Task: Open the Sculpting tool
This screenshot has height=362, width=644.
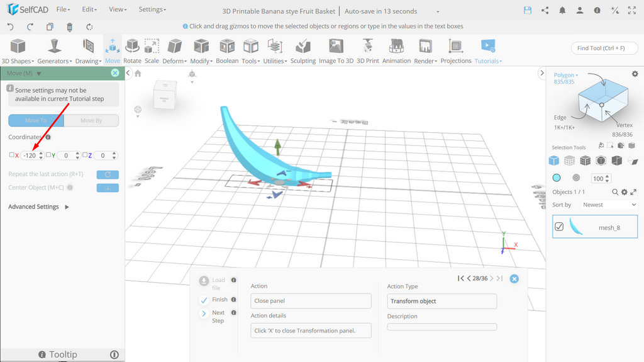Action: click(x=303, y=50)
